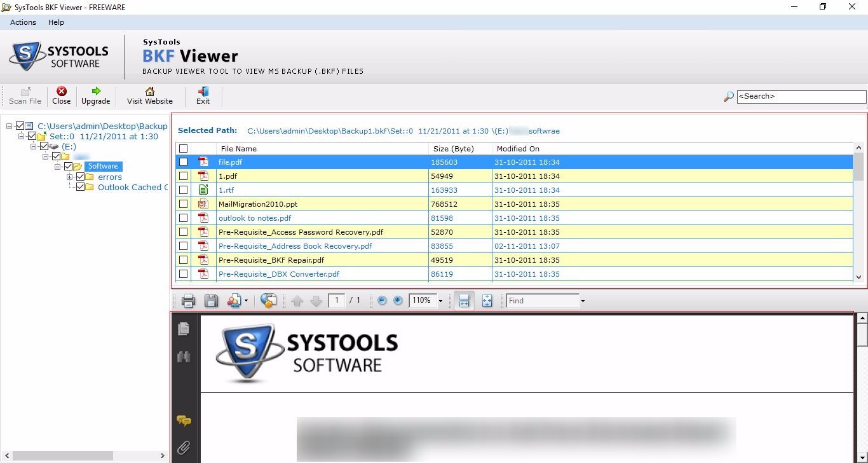Tick the checkbox for MailMigration2010.ppt
The height and width of the screenshot is (463, 868).
[184, 204]
